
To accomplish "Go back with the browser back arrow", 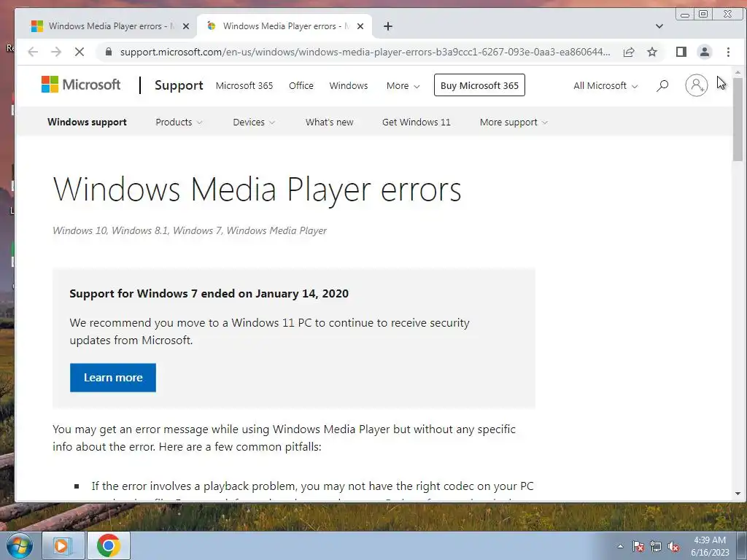I will 33,52.
